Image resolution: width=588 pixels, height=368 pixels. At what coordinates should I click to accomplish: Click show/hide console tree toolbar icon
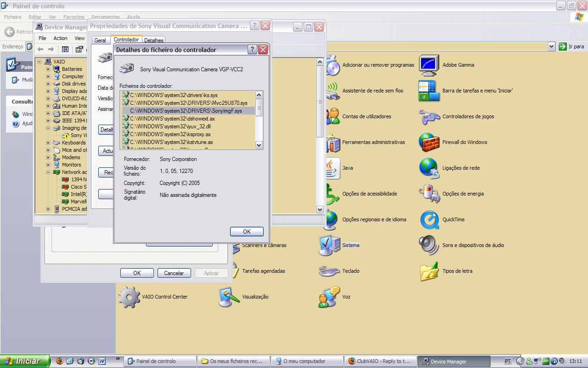(x=65, y=49)
